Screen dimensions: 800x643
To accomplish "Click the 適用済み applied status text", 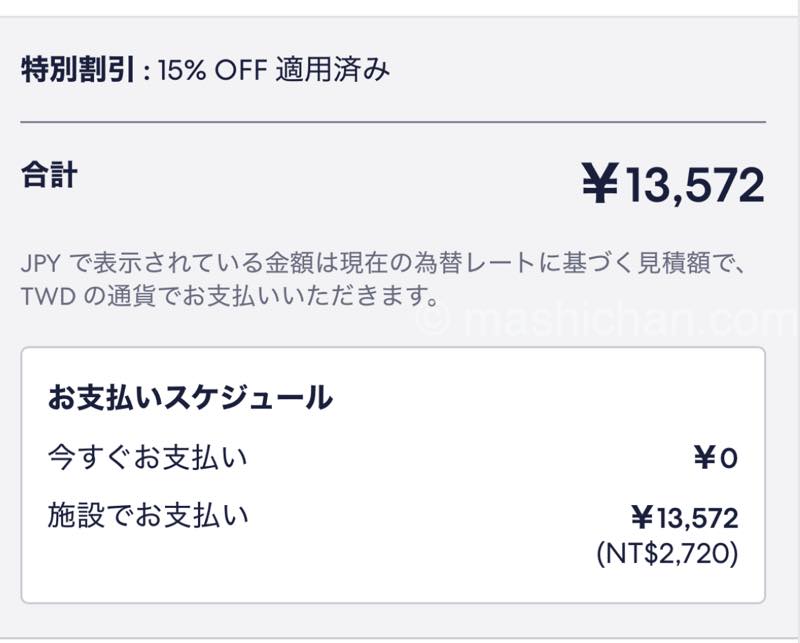I will [335, 71].
